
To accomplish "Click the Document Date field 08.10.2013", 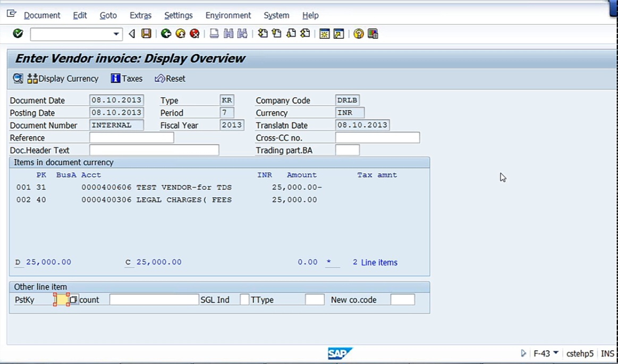I will point(116,100).
